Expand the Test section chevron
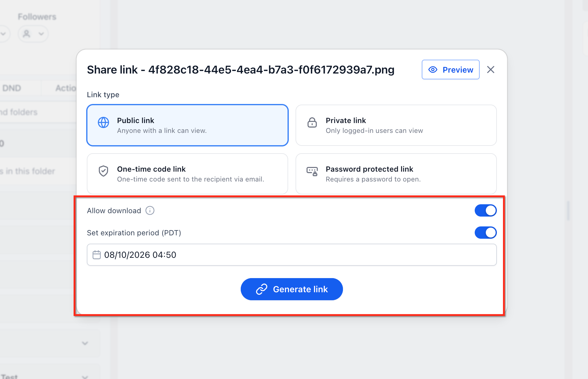 coord(85,376)
